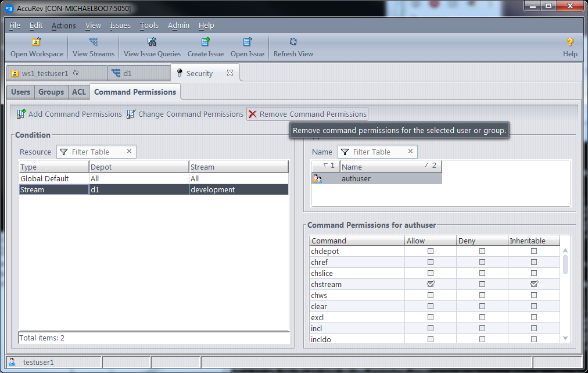Open the View Streams toolbar icon
Screen dimensions: 588x373
(93, 42)
